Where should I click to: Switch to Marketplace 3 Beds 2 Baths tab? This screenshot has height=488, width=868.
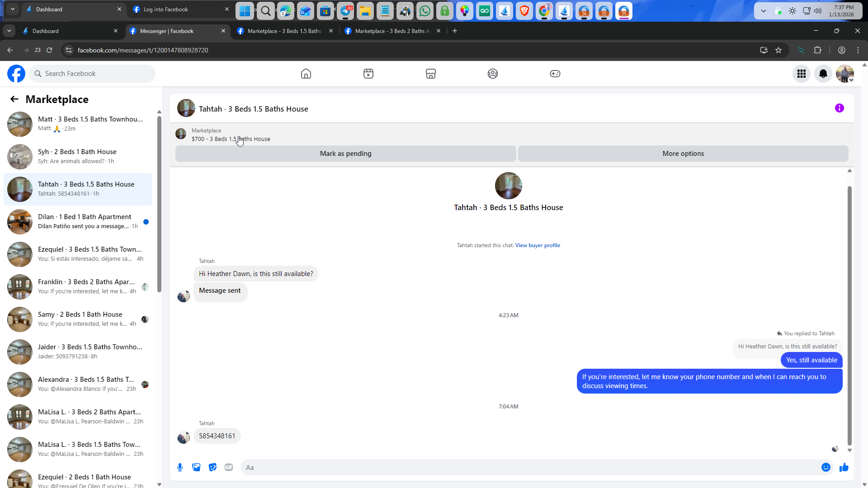(392, 31)
